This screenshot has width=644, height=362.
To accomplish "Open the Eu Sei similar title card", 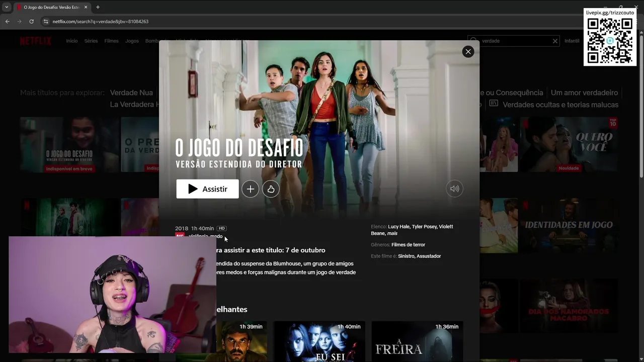I will tap(319, 341).
